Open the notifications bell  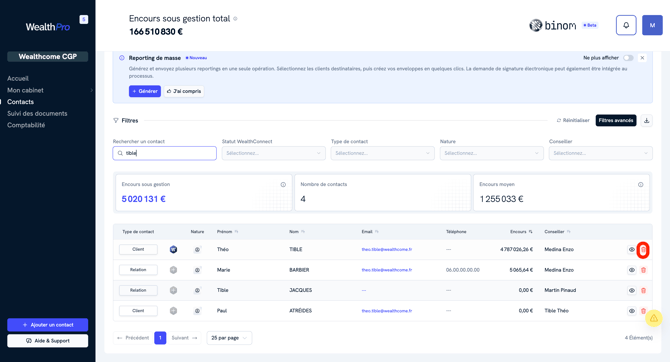[626, 25]
